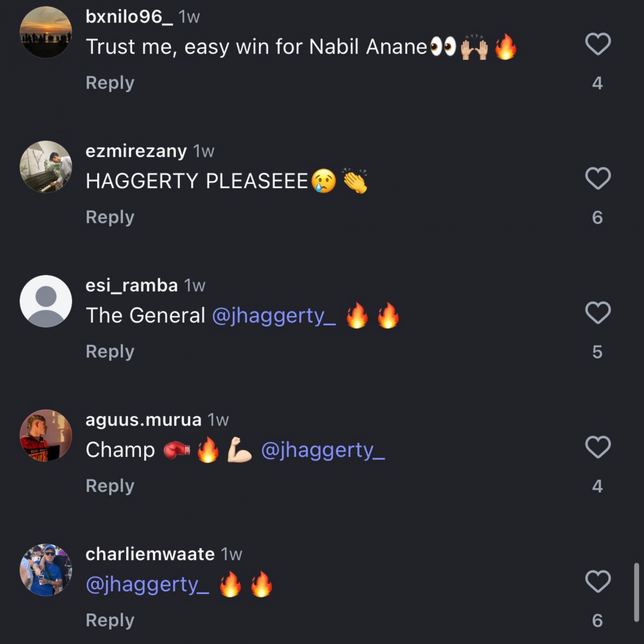Tap esi_ramba's default avatar

46,301
